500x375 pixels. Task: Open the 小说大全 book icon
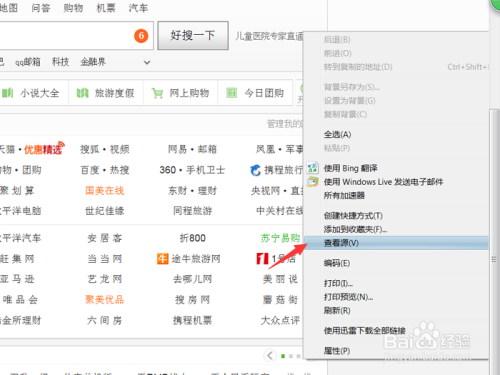[x=8, y=93]
